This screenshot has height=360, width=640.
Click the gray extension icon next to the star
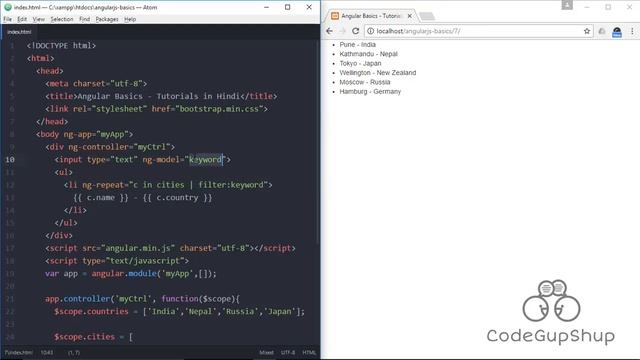click(602, 31)
